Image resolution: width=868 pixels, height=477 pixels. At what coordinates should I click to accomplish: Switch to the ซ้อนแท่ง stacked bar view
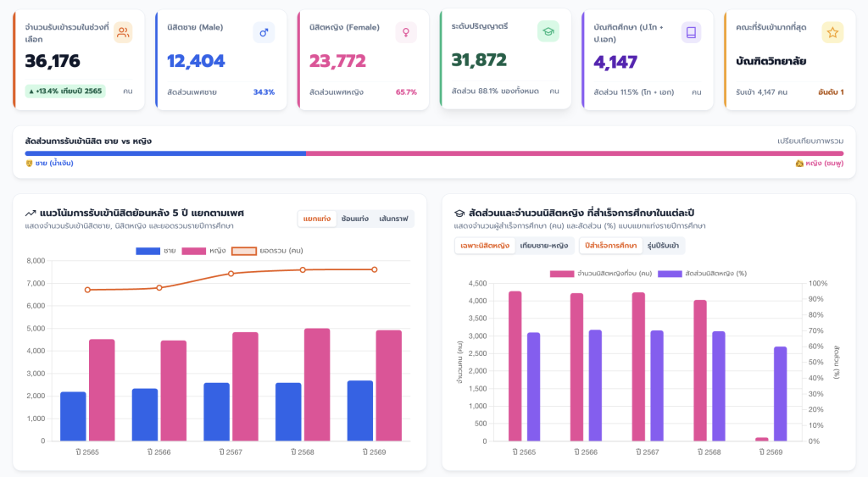click(355, 219)
